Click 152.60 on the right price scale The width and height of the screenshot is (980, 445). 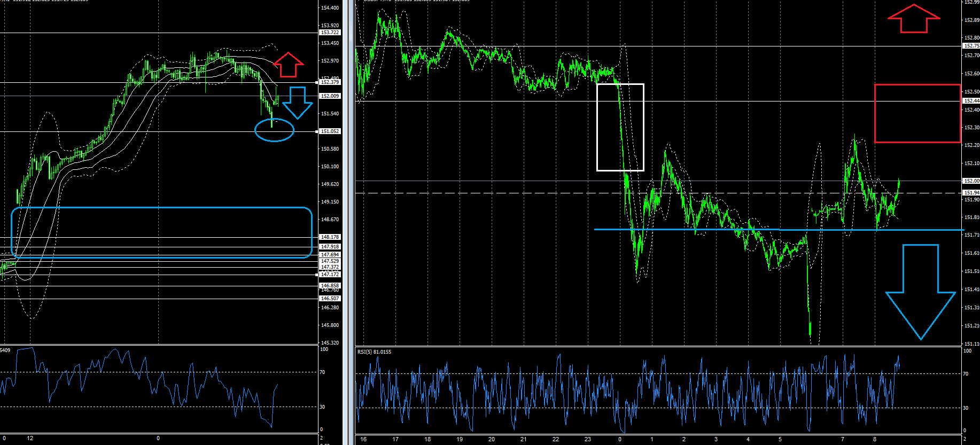pos(971,74)
